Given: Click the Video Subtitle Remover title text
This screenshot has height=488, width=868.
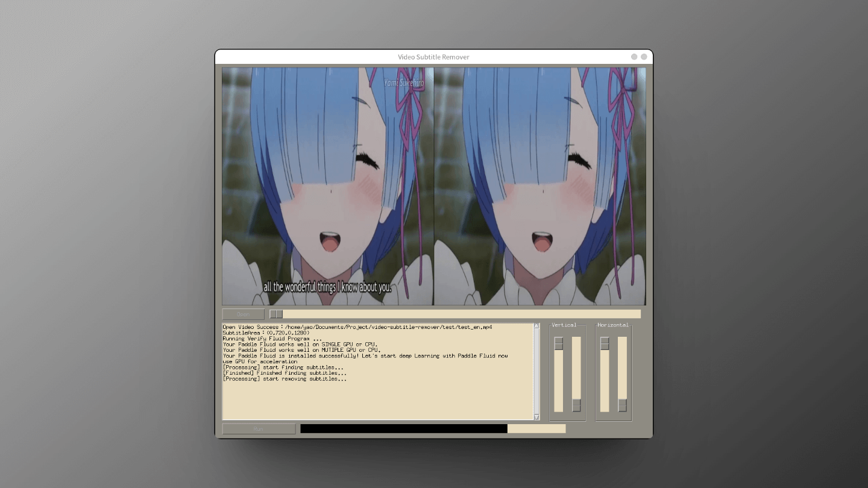Looking at the screenshot, I should [x=433, y=57].
